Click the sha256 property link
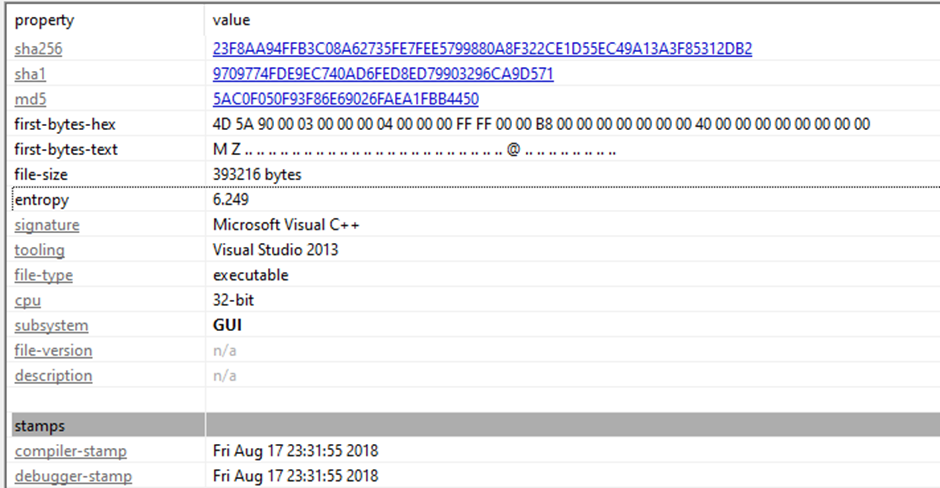The image size is (940, 488). [x=45, y=49]
